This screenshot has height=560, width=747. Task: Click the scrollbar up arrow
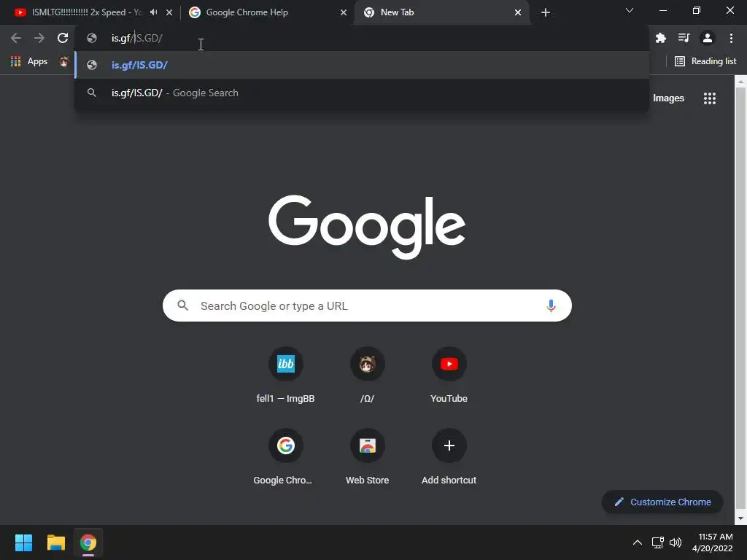pos(740,82)
